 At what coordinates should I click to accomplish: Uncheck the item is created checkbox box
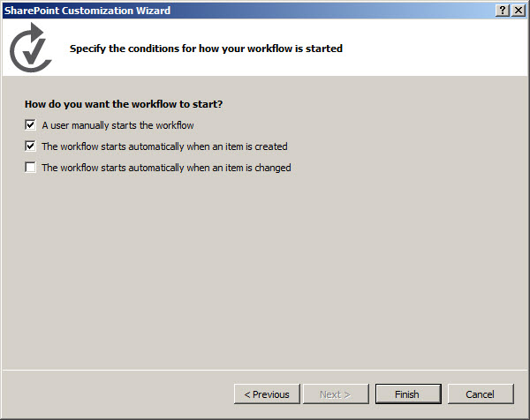click(30, 146)
